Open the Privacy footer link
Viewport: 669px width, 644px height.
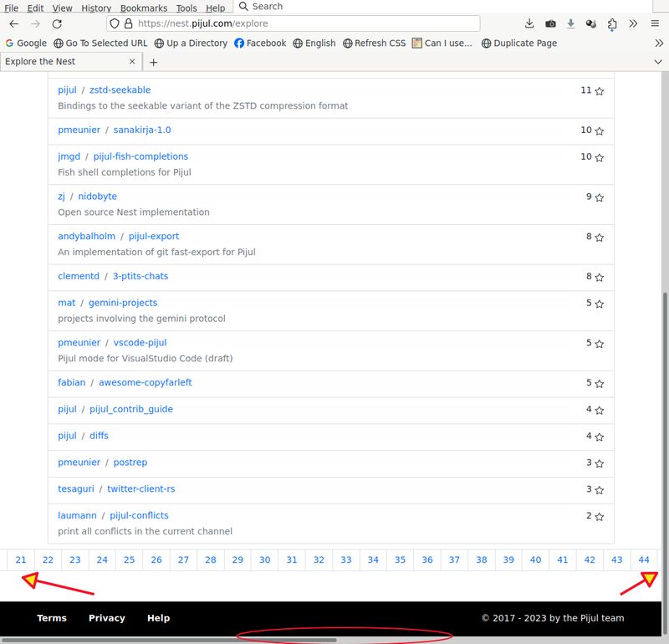[107, 618]
